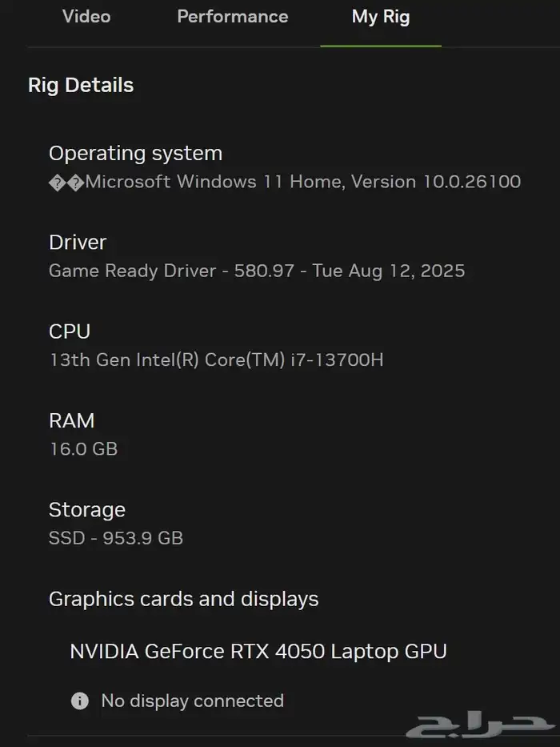Select the 16.0 GB RAM value
The image size is (560, 747).
click(x=83, y=449)
